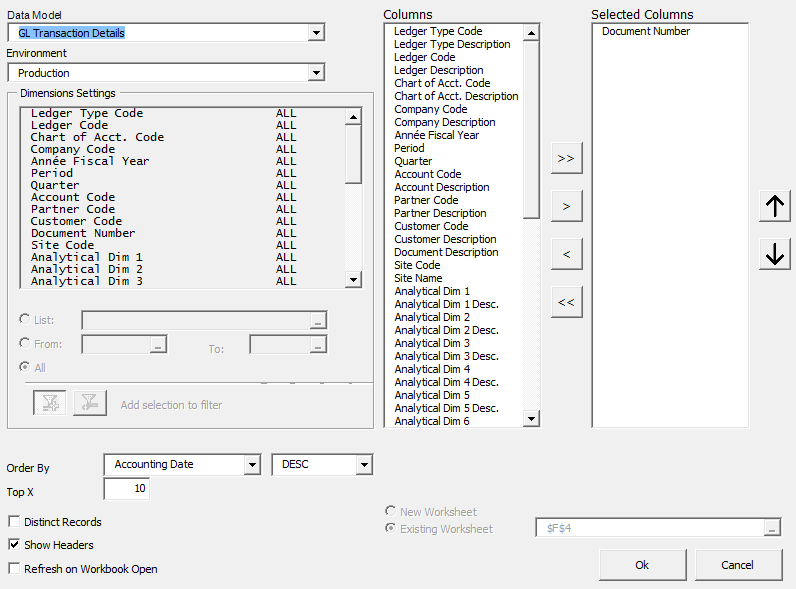The width and height of the screenshot is (796, 589).
Task: Select Document Number in Selected Columns
Action: (646, 32)
